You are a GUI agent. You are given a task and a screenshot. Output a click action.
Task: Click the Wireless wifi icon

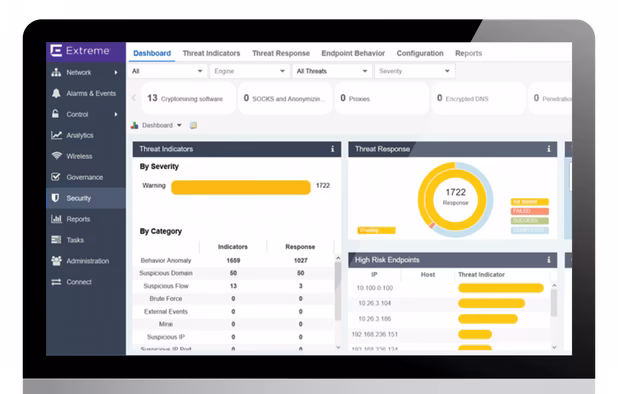(56, 156)
